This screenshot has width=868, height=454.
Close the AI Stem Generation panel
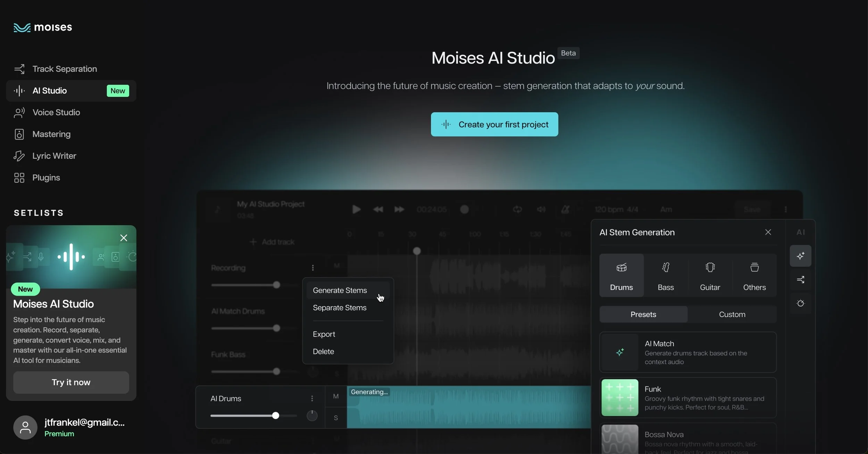[768, 232]
